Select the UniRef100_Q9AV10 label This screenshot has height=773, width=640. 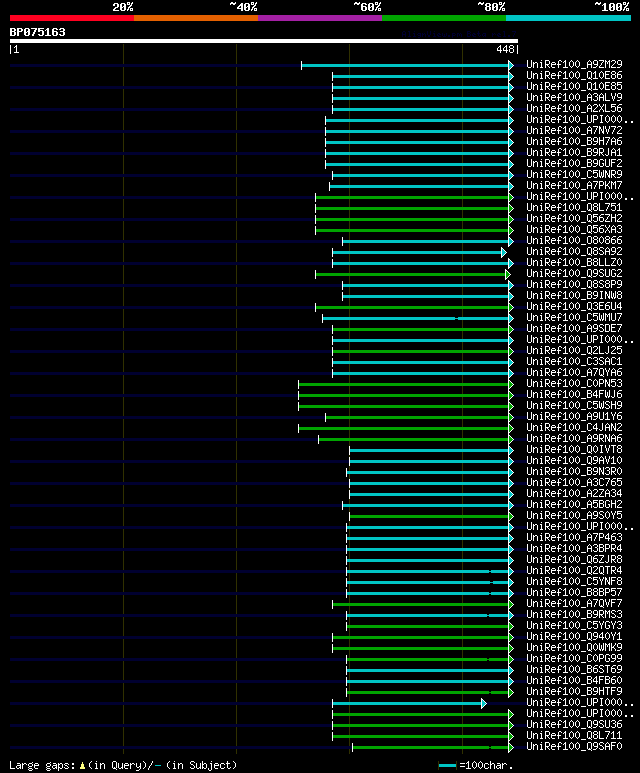pyautogui.click(x=574, y=460)
